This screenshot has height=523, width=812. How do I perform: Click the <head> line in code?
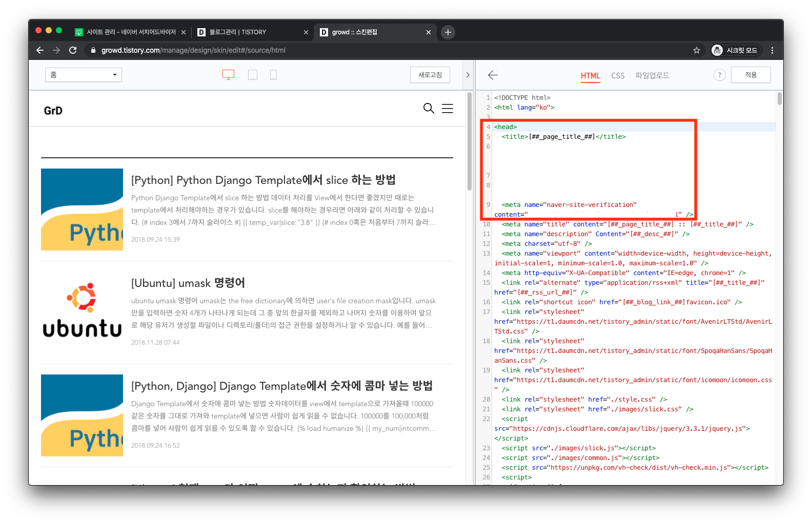505,127
